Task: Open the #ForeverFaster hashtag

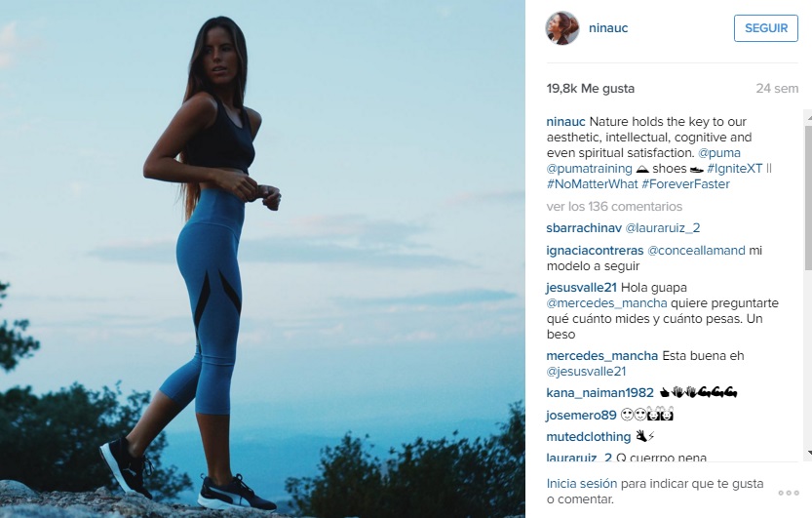Action: coord(685,184)
